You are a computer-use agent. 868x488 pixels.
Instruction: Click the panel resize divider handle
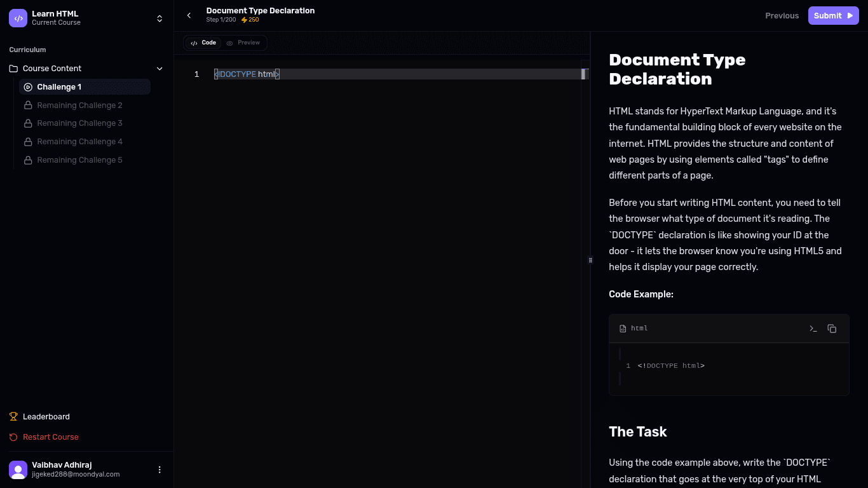590,260
